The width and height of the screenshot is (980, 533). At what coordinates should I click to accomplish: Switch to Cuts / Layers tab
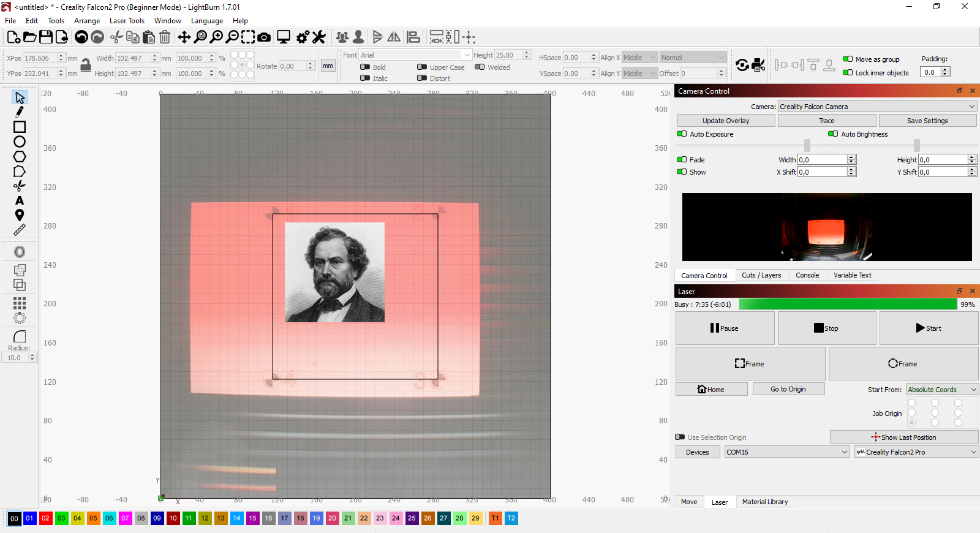click(761, 276)
